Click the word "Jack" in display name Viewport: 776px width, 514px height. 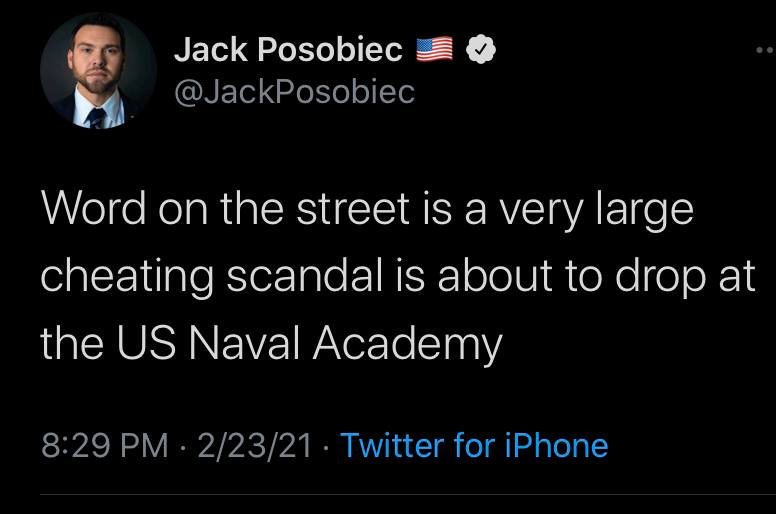tap(211, 48)
